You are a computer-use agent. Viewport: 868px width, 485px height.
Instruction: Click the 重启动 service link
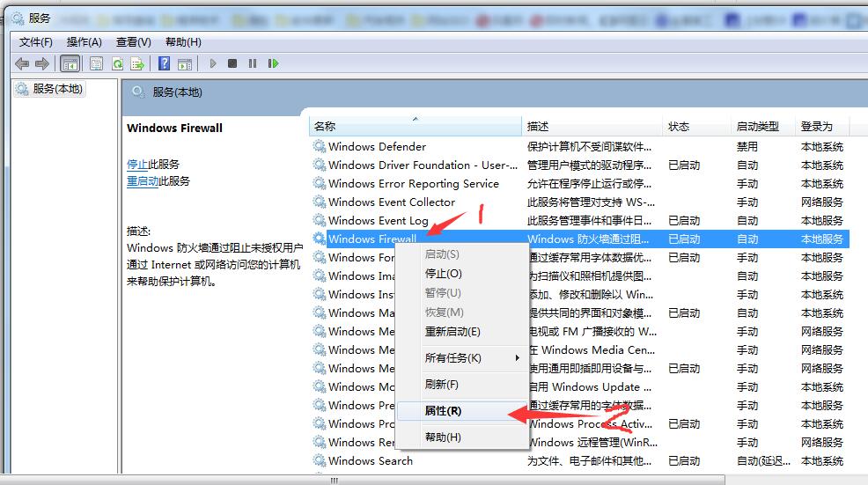[x=143, y=181]
